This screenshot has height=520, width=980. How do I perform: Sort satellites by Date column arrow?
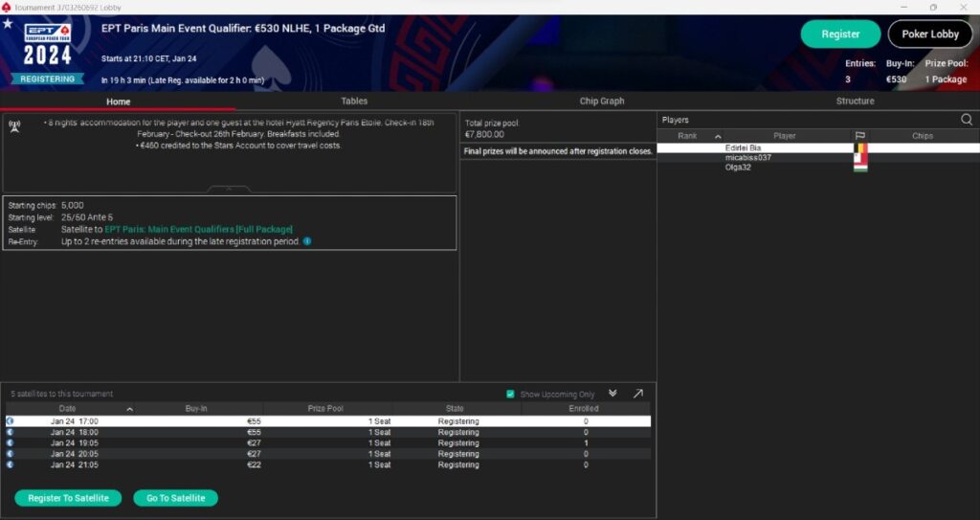click(130, 409)
